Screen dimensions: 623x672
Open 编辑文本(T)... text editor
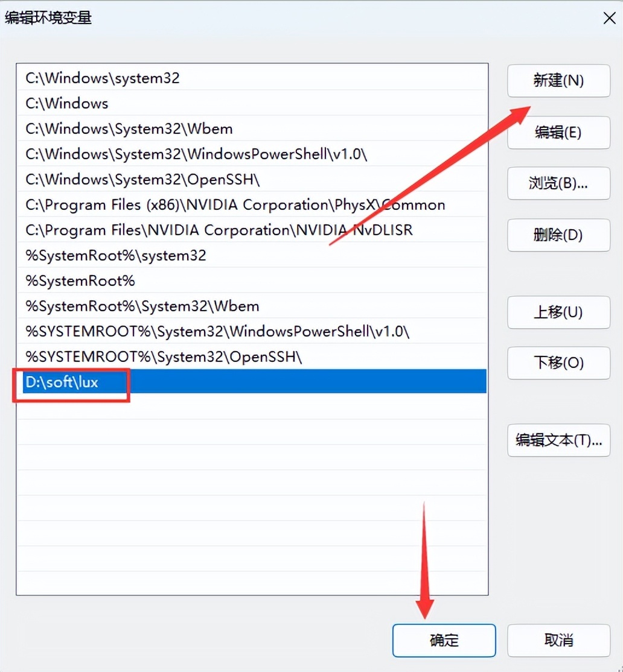tap(558, 440)
